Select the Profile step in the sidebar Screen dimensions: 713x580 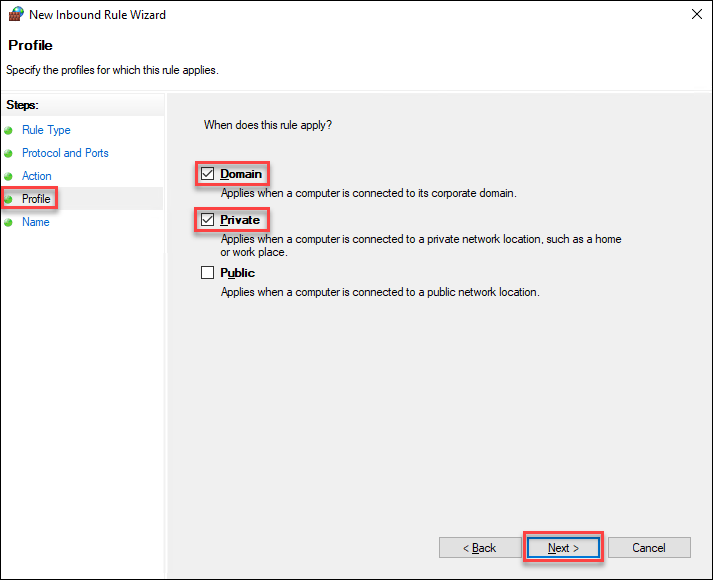(36, 199)
